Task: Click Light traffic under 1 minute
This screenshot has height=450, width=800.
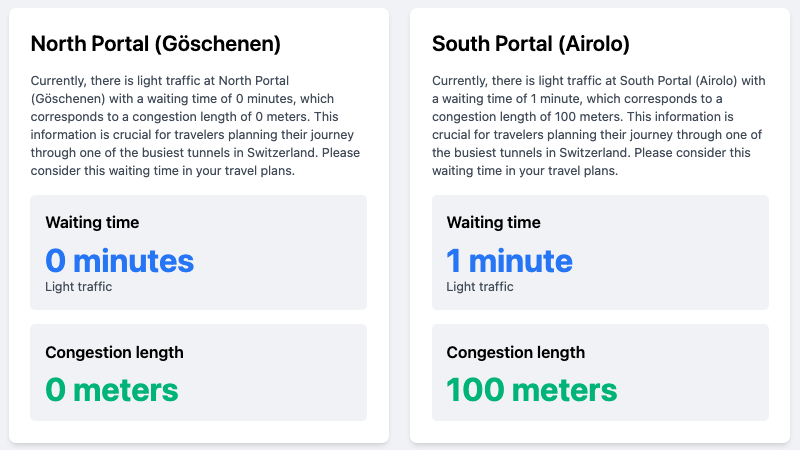Action: pyautogui.click(x=480, y=287)
